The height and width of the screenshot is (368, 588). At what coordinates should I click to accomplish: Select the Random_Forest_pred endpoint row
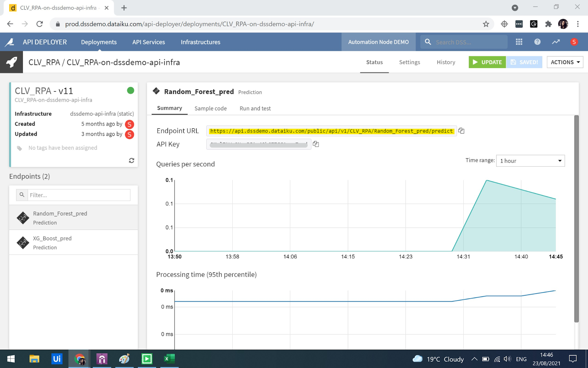[x=73, y=218]
